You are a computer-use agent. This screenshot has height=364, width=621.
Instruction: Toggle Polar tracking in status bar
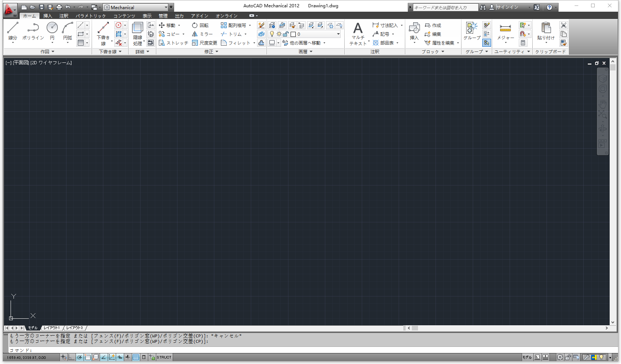point(80,357)
